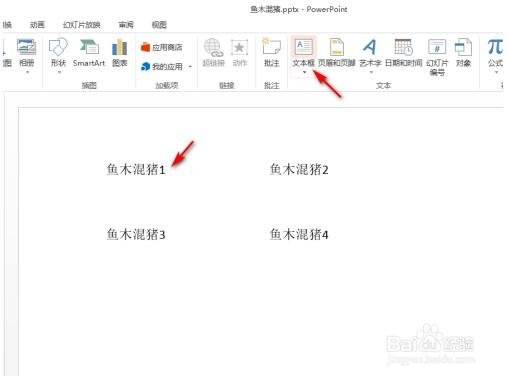507x376 pixels.
Task: Open the Photo Album (相册) tool
Action: click(x=27, y=53)
